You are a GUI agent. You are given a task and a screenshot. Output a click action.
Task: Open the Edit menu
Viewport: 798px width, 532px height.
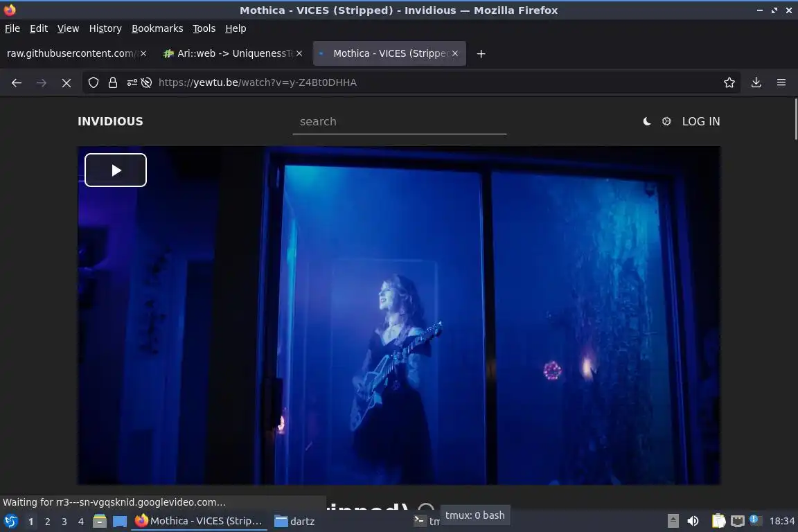pyautogui.click(x=39, y=28)
